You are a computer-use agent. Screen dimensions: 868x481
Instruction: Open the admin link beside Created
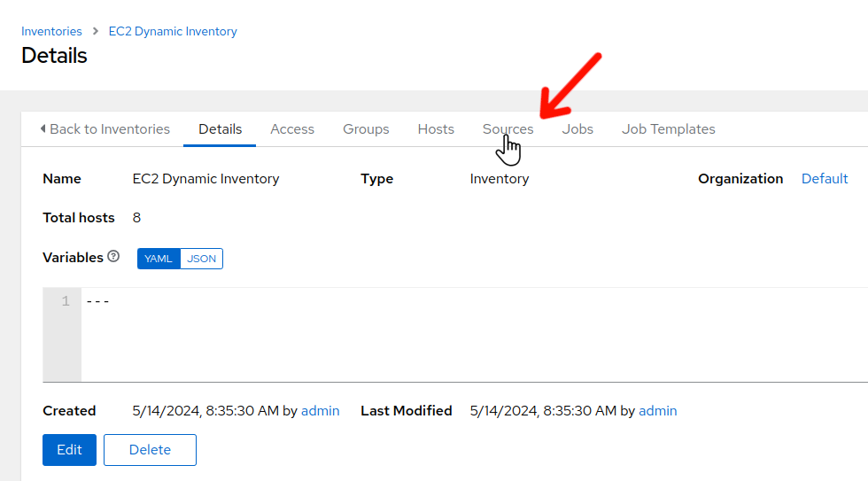(320, 411)
